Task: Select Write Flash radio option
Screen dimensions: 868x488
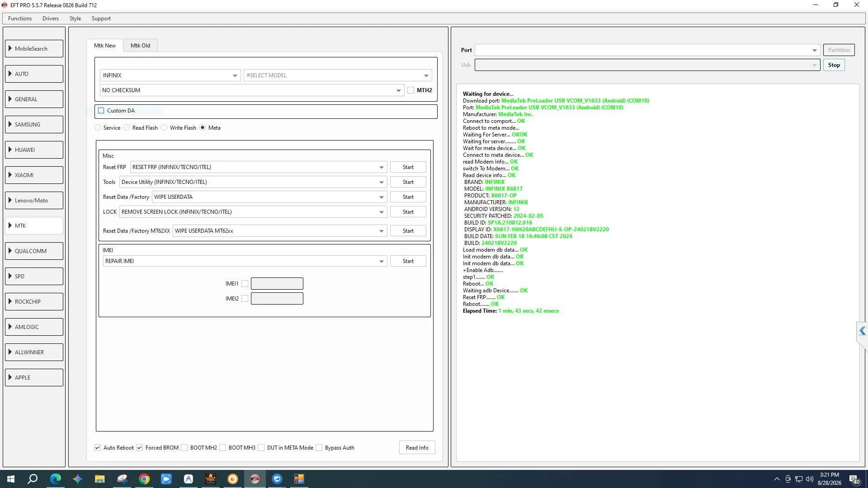Action: (164, 128)
